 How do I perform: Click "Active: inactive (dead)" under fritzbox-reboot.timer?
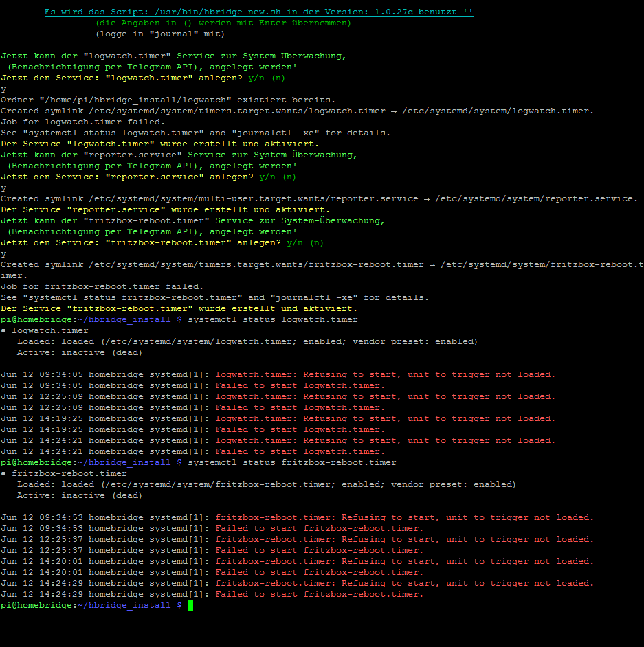click(79, 495)
